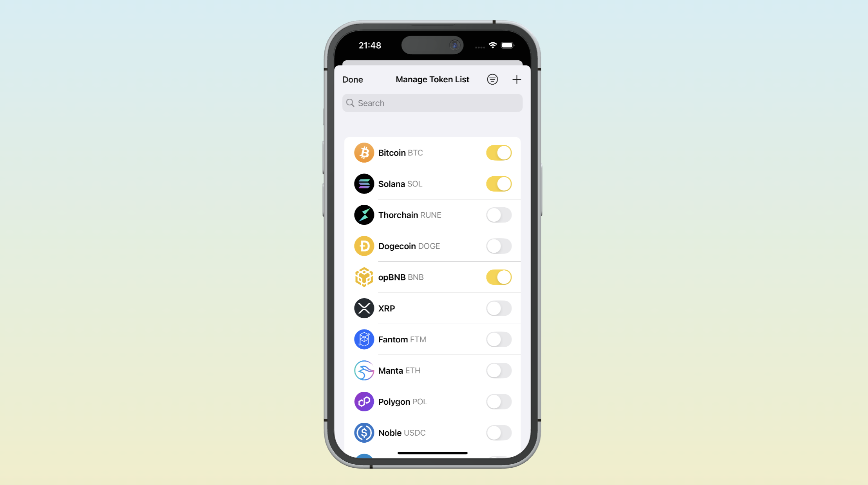Viewport: 868px width, 485px height.
Task: Open add new token with plus button
Action: pyautogui.click(x=516, y=80)
